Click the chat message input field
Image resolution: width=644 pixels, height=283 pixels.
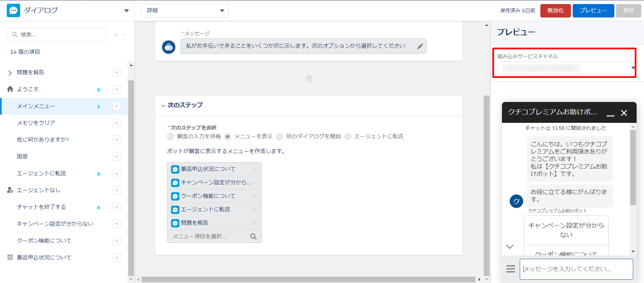click(x=576, y=269)
